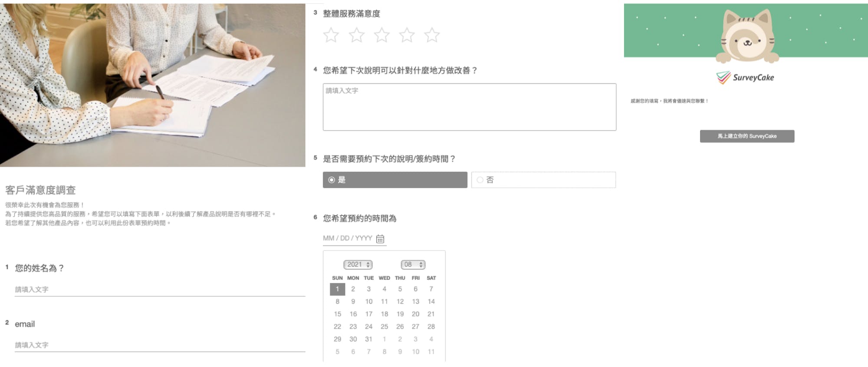Viewport: 868px width, 367px height.
Task: Select the 否 radio option
Action: coord(543,180)
